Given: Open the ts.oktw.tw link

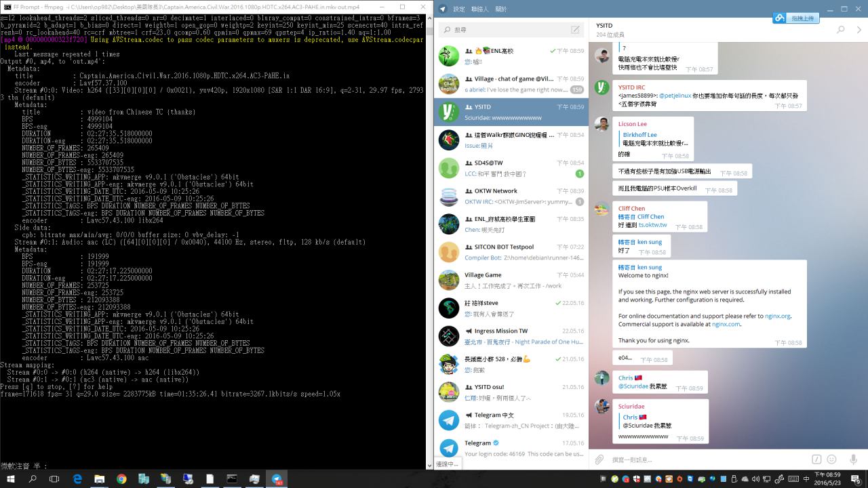Looking at the screenshot, I should click(x=652, y=225).
